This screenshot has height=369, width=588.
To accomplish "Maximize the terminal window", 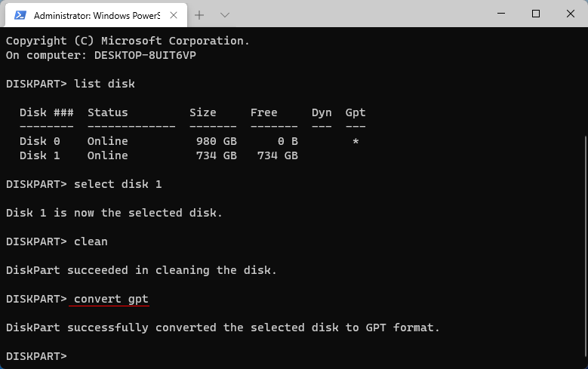I will pyautogui.click(x=536, y=14).
